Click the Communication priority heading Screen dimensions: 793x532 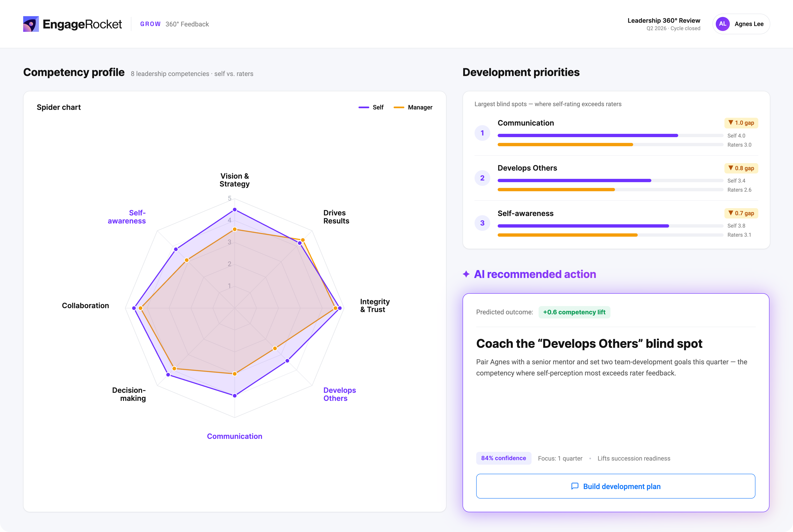(x=526, y=123)
